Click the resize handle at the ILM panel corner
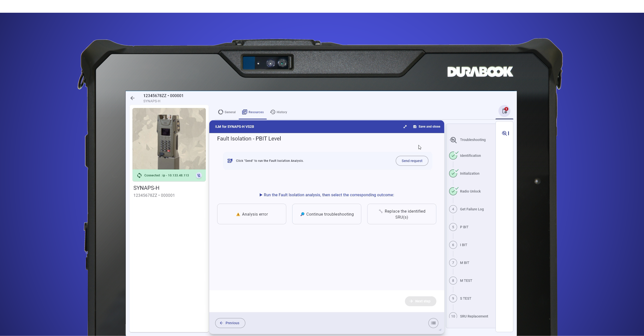The width and height of the screenshot is (644, 336). pos(440,330)
